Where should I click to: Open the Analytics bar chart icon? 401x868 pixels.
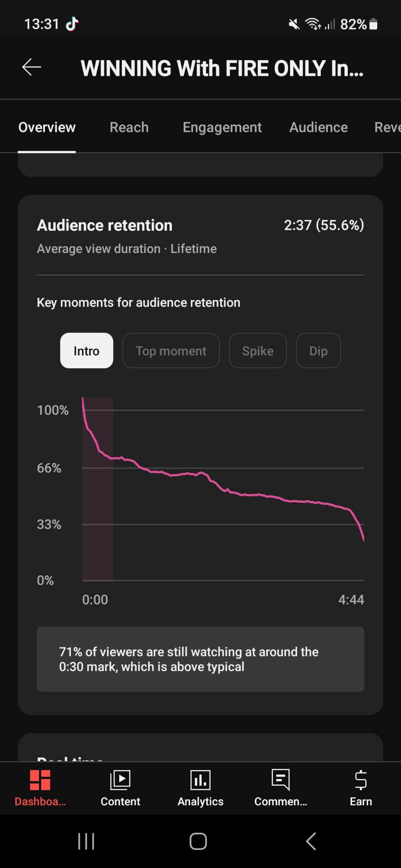(x=200, y=780)
